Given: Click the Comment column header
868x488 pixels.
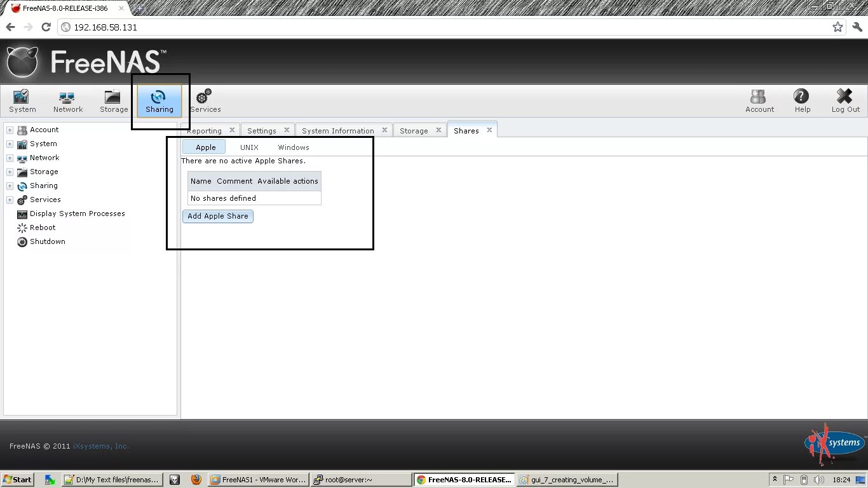Looking at the screenshot, I should [234, 181].
